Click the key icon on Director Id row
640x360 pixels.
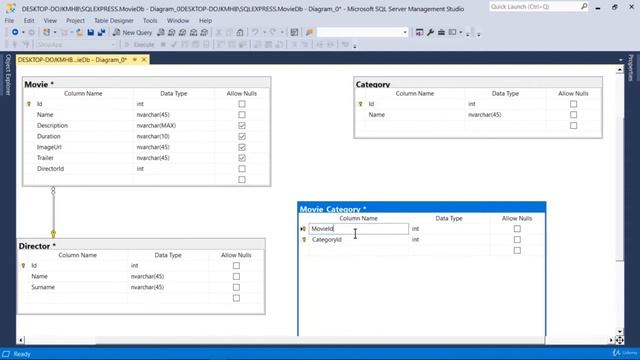(x=23, y=266)
